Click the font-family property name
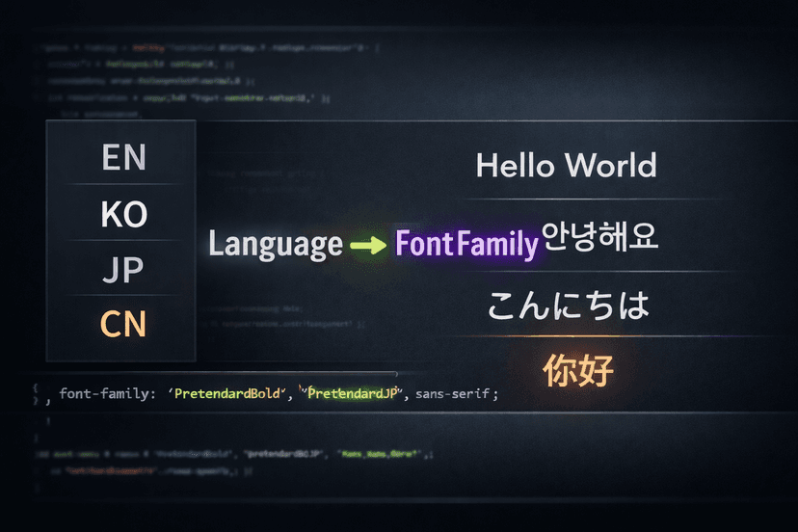Viewport: 798px width, 532px height. [107, 393]
